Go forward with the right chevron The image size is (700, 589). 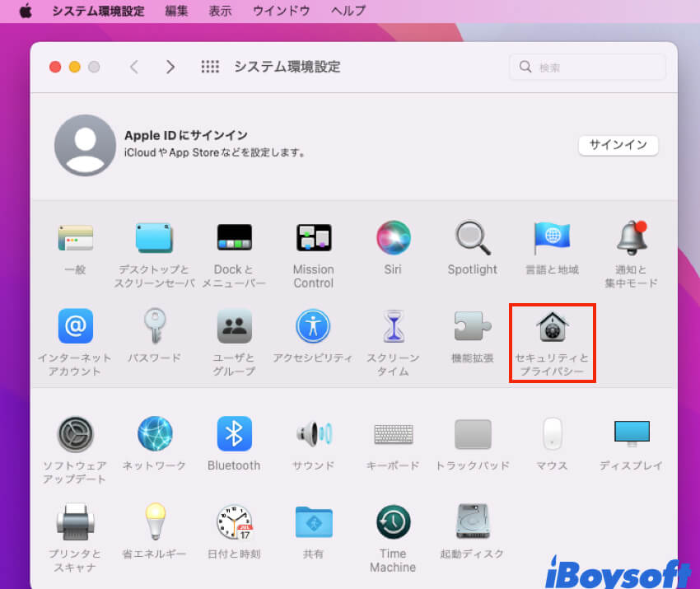[170, 67]
